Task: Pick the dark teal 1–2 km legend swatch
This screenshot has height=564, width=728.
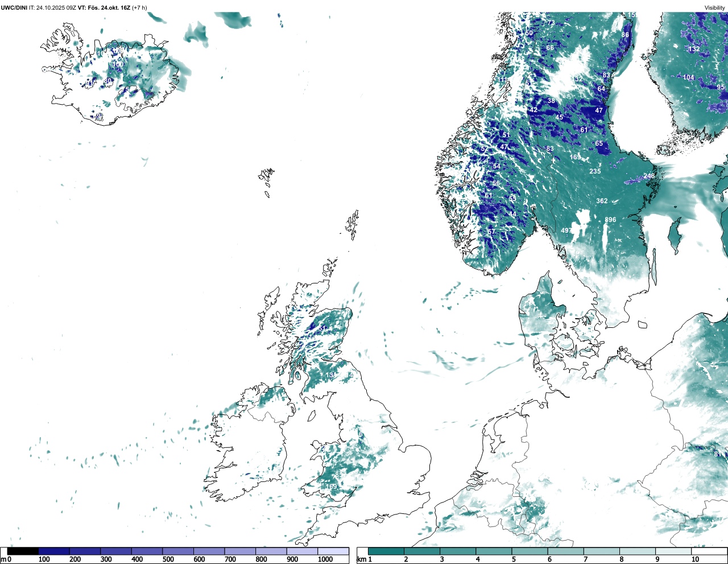Action: (x=386, y=551)
